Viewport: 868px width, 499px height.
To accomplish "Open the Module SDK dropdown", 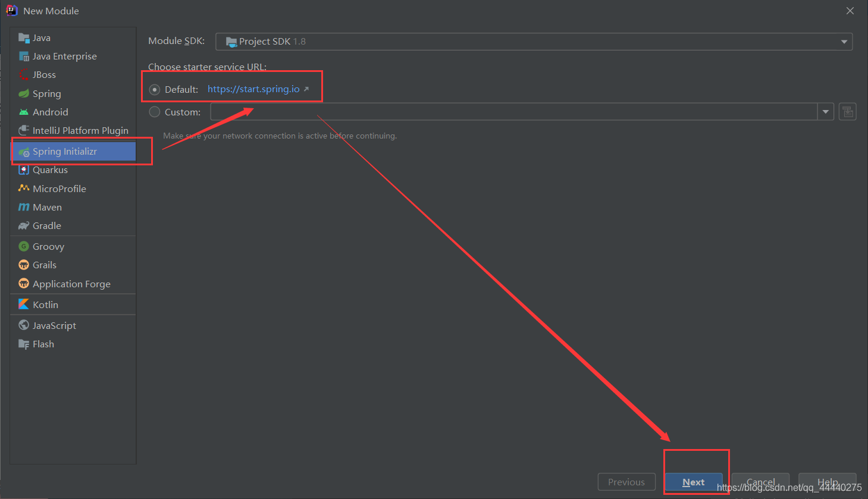I will point(534,42).
